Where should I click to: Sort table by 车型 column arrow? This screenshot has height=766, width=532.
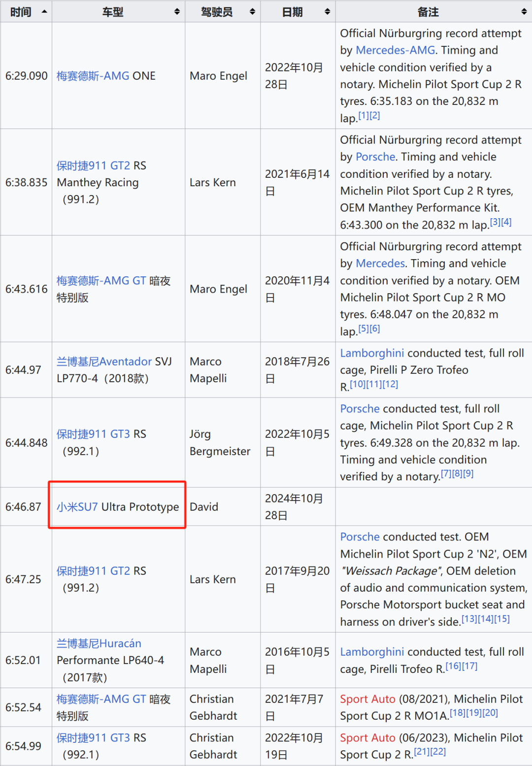(177, 11)
